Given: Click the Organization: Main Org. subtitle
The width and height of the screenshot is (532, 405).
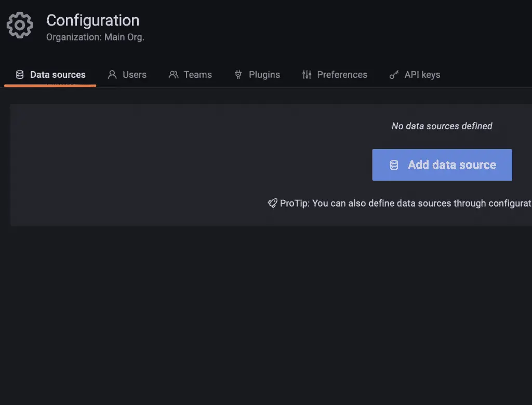Looking at the screenshot, I should [x=95, y=37].
